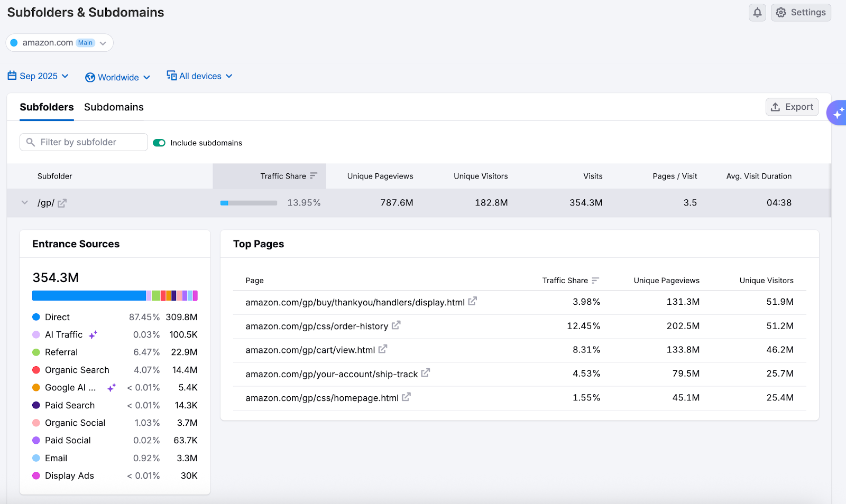846x504 pixels.
Task: Click the magnifier icon in the filter box
Action: 31,142
